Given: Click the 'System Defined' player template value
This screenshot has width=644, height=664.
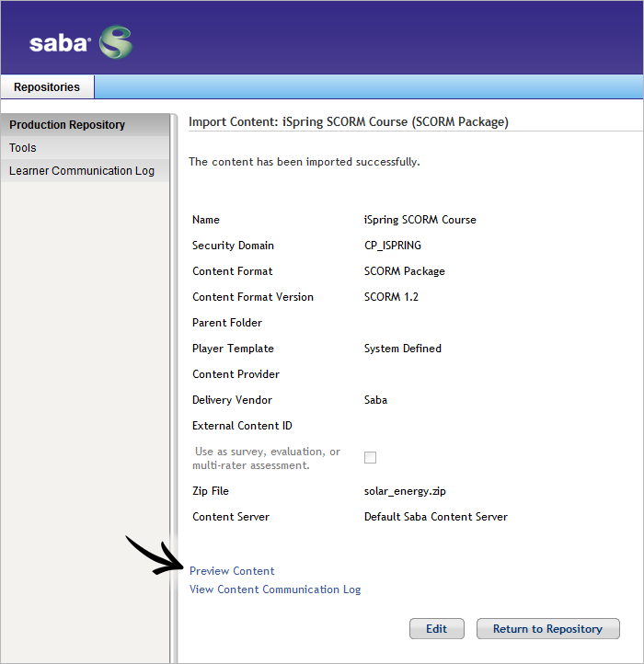Looking at the screenshot, I should click(x=403, y=349).
